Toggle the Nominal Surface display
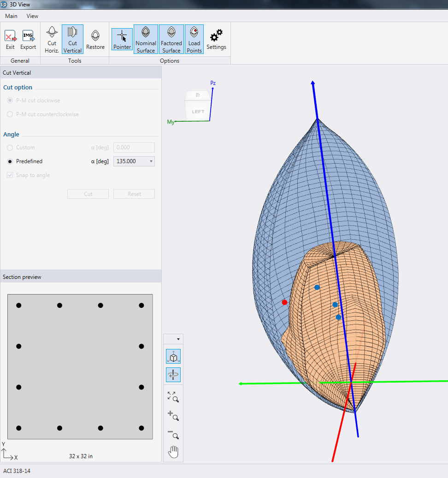448x478 pixels. pos(146,40)
